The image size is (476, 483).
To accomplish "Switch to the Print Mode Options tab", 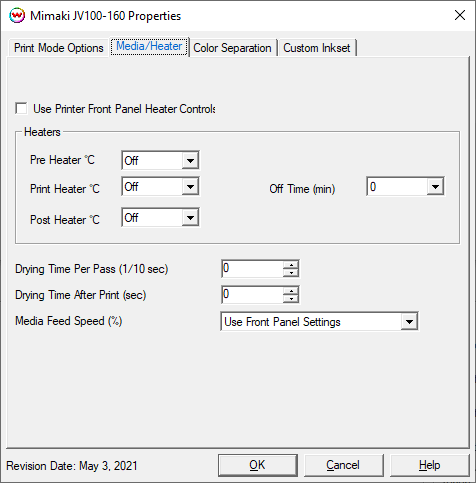I will [59, 48].
